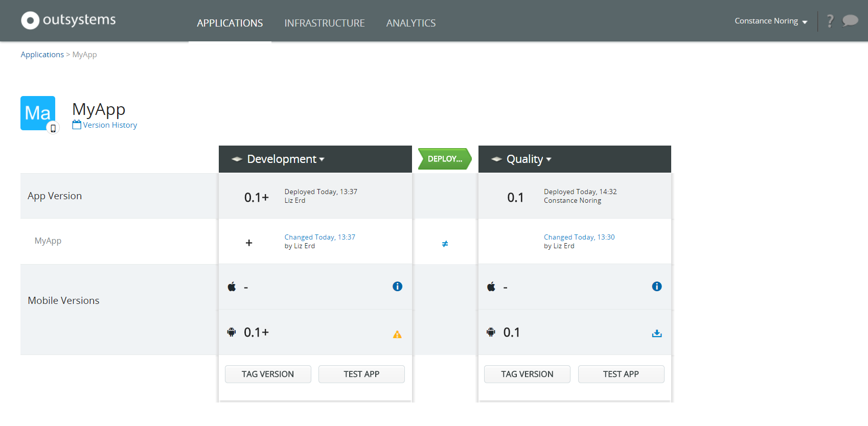868x426 pixels.
Task: Click Quality iOS info icon
Action: pos(657,287)
